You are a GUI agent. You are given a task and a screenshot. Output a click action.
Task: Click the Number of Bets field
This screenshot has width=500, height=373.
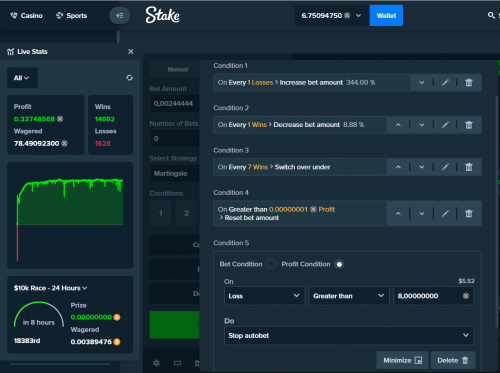[x=175, y=138]
